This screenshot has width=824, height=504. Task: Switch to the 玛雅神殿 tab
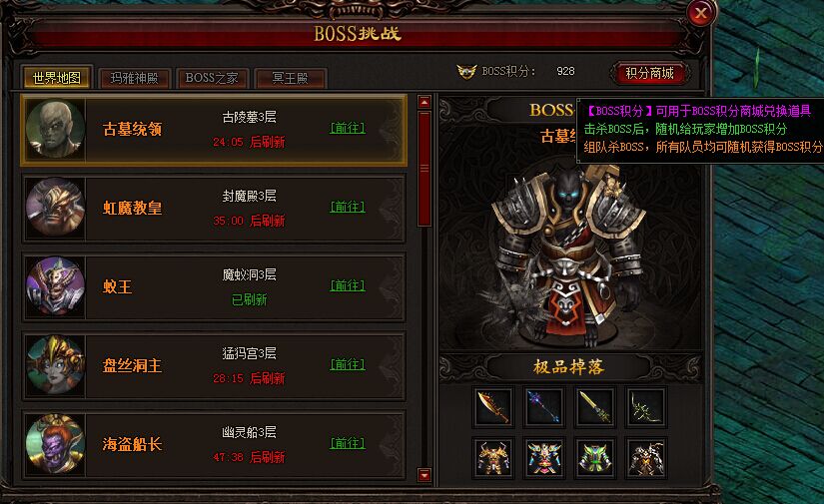coord(135,78)
